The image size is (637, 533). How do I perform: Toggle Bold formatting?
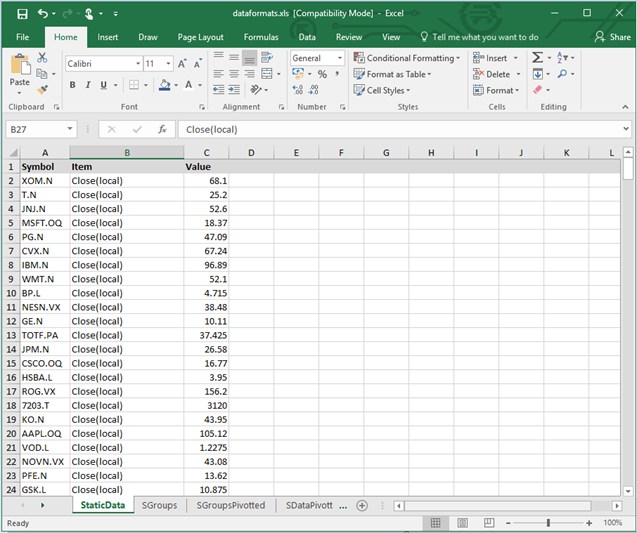(73, 85)
